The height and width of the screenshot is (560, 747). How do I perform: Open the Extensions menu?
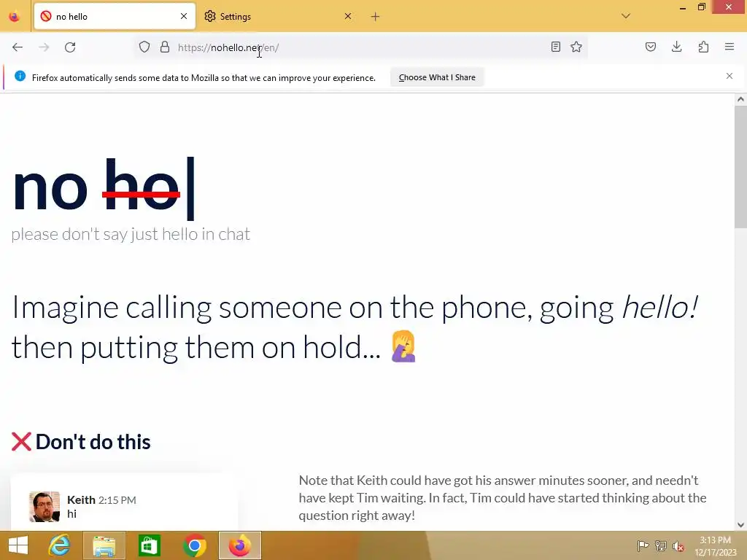tap(703, 47)
